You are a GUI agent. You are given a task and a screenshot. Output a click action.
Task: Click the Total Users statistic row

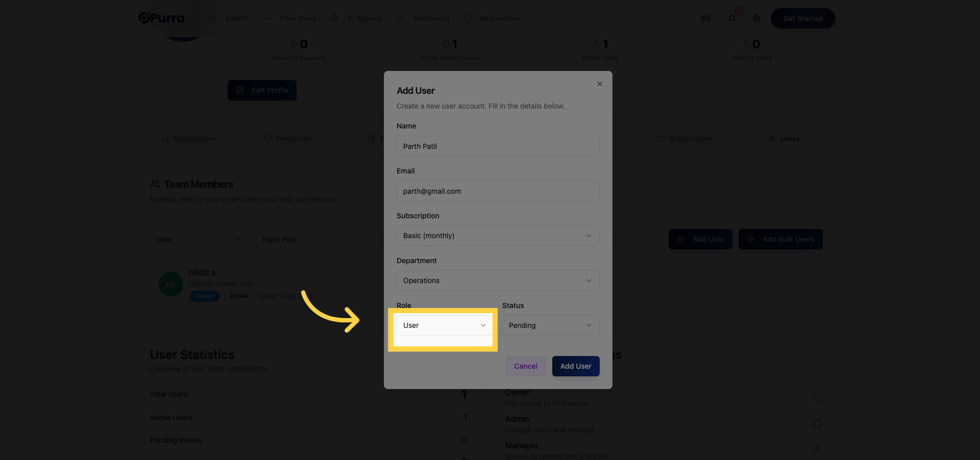tap(309, 394)
